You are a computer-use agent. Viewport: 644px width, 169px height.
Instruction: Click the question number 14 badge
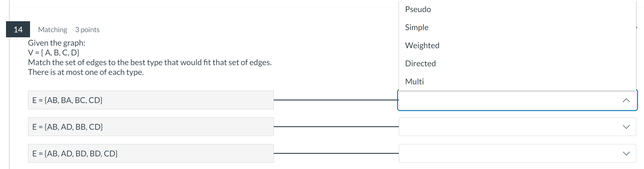pyautogui.click(x=18, y=29)
